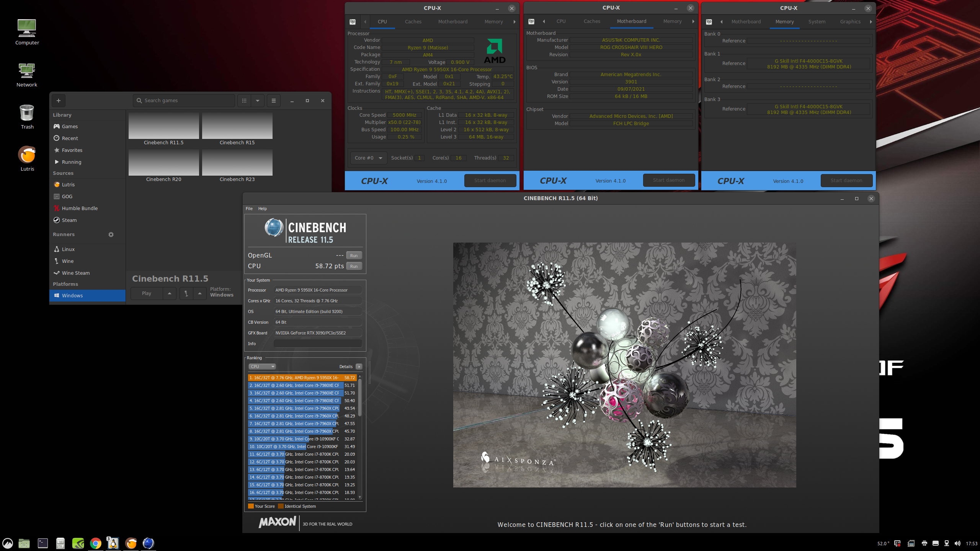The image size is (980, 551).
Task: Run the Cinebench OpenGL test
Action: click(354, 256)
